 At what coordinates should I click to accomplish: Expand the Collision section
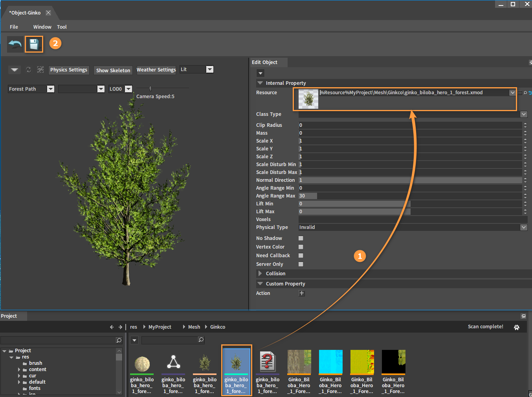point(260,273)
